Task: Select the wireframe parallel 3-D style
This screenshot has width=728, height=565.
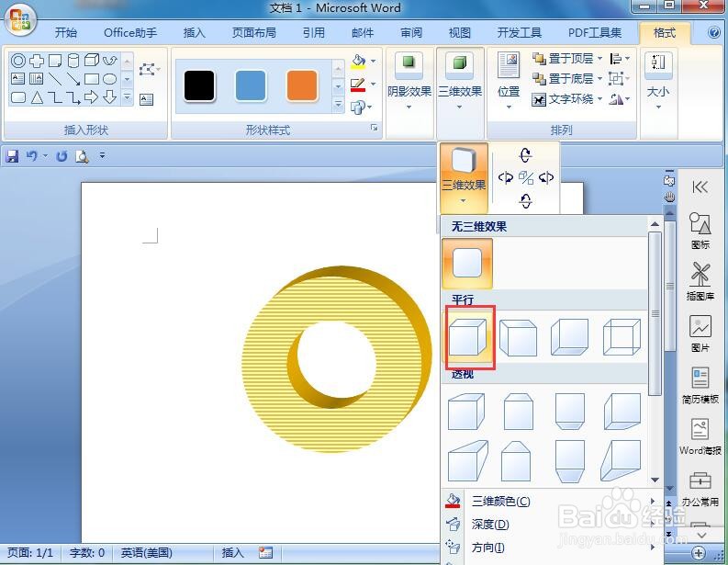Action: 622,337
